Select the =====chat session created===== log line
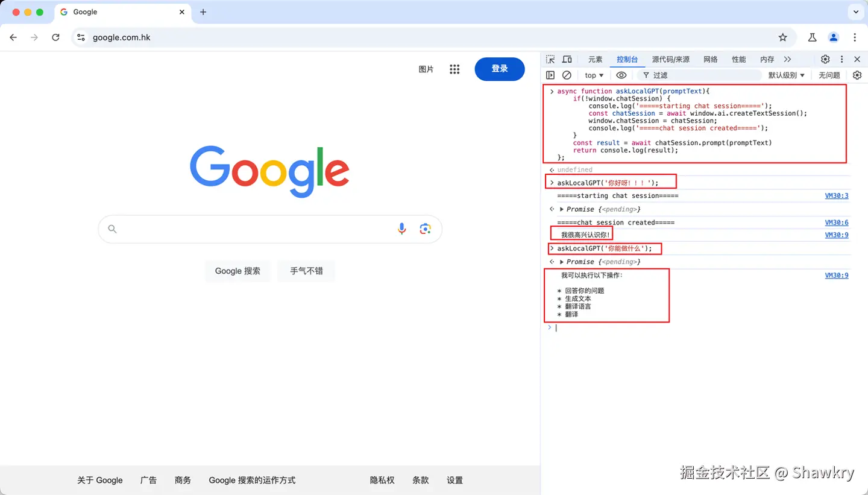The image size is (868, 495). tap(615, 222)
